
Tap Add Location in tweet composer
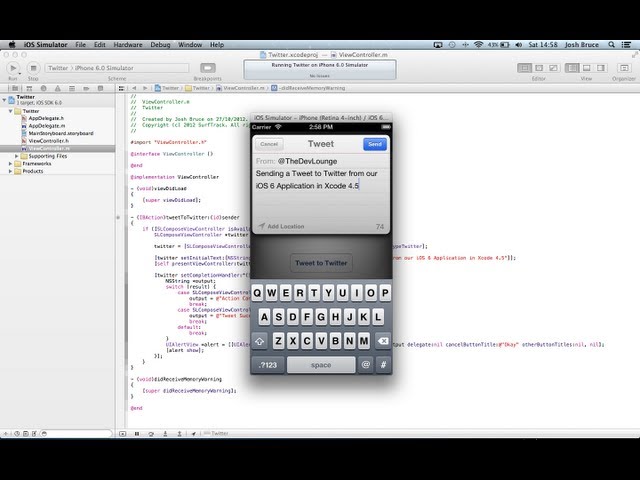coord(282,226)
